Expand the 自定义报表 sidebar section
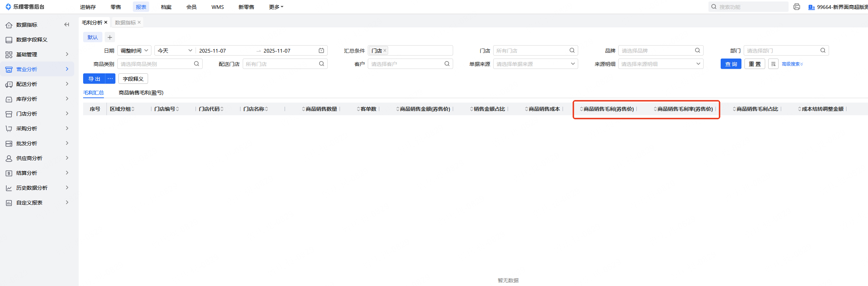868x286 pixels. click(x=67, y=202)
